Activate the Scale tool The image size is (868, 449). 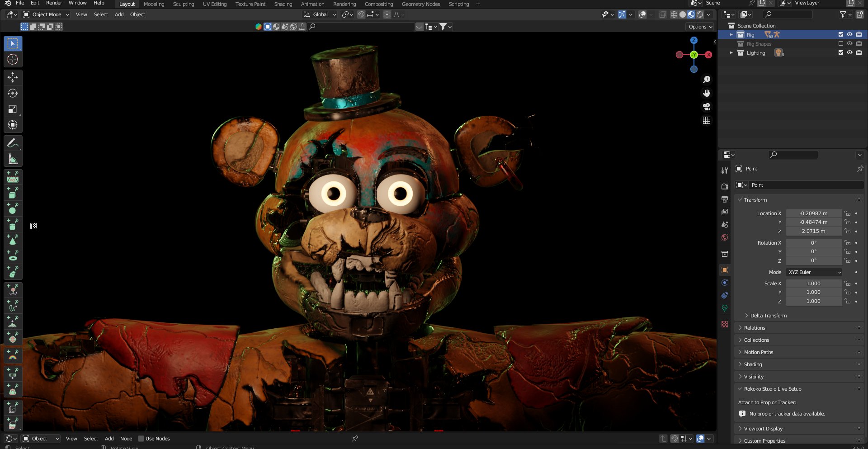[13, 109]
